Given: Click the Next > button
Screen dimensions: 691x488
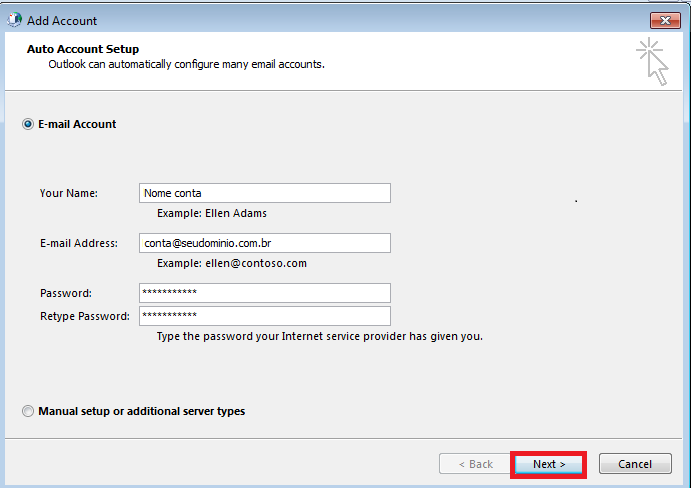Looking at the screenshot, I should [x=549, y=464].
